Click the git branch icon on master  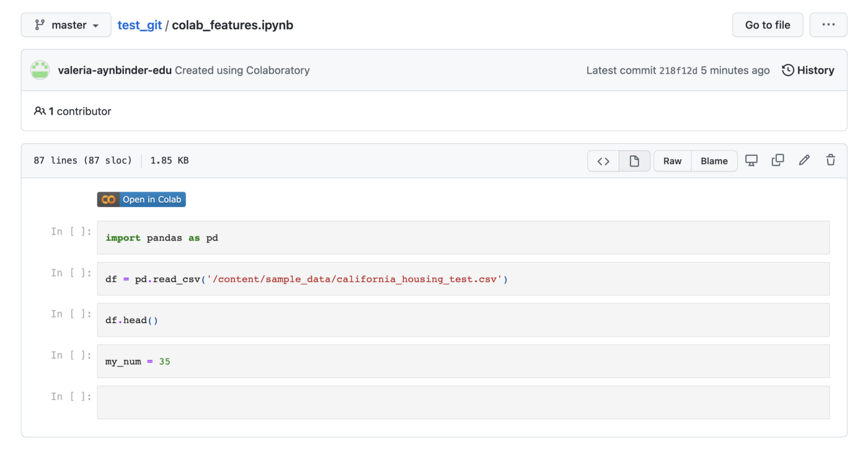coord(40,25)
